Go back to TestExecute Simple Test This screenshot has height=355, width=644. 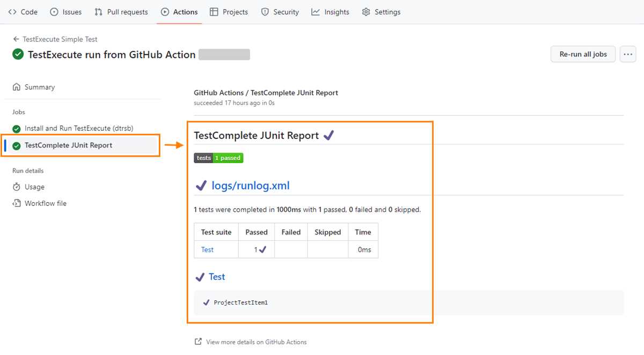pyautogui.click(x=55, y=39)
